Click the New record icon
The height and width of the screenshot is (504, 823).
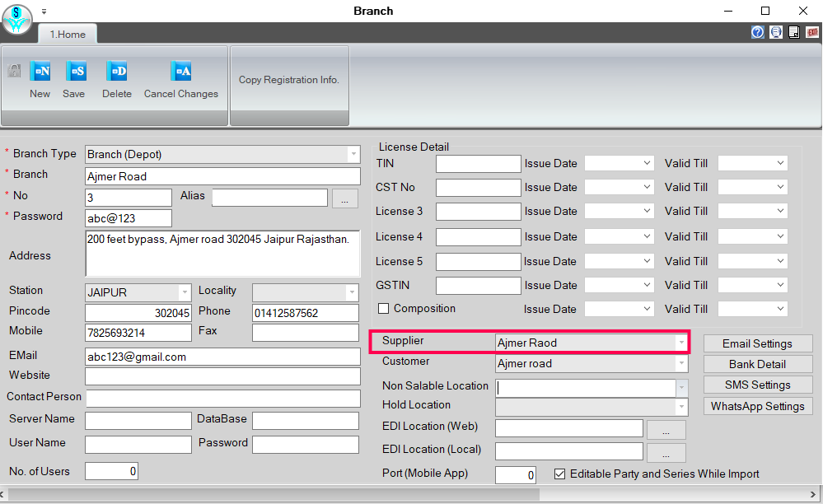point(40,72)
